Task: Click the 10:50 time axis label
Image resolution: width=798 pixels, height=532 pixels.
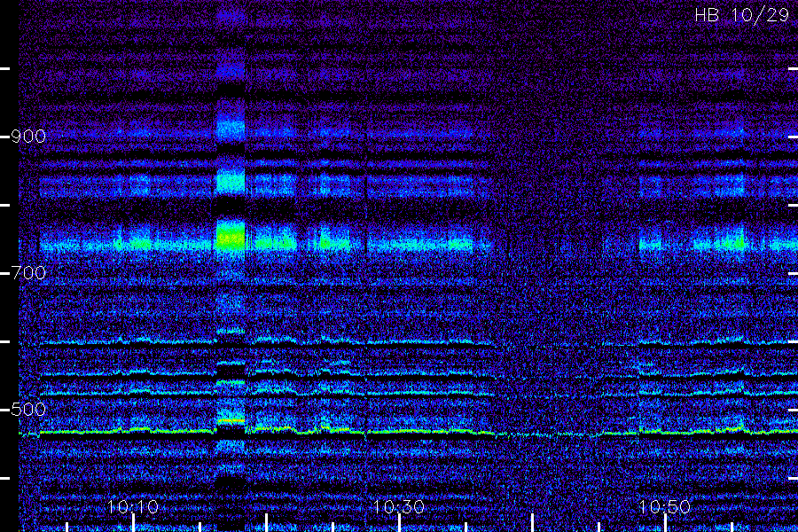Action: pyautogui.click(x=665, y=506)
